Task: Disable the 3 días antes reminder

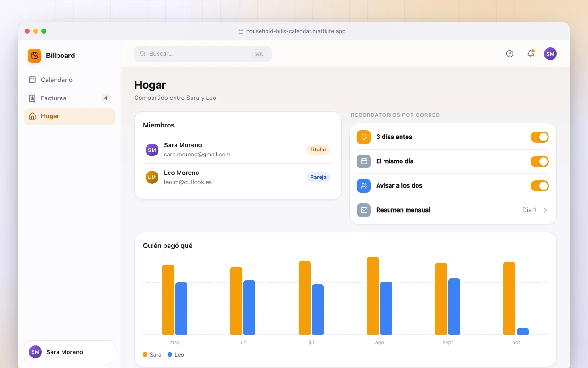Action: pos(540,137)
